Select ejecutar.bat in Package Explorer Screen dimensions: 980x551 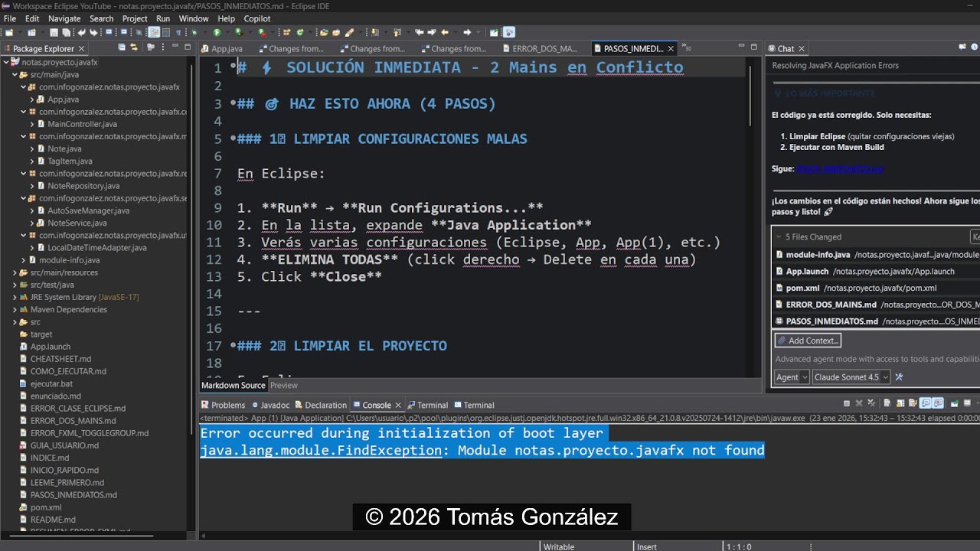pyautogui.click(x=51, y=383)
